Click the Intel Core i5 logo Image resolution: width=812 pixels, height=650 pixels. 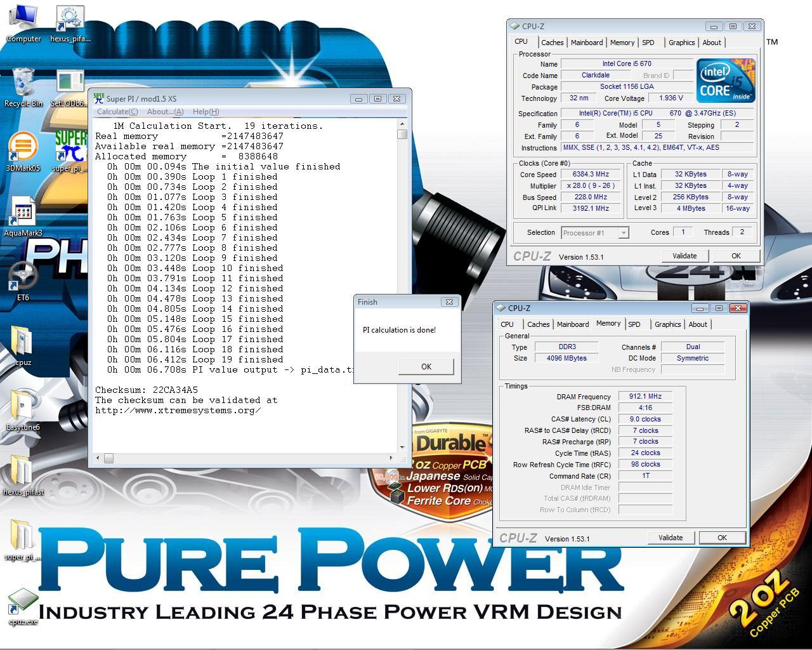click(x=726, y=81)
